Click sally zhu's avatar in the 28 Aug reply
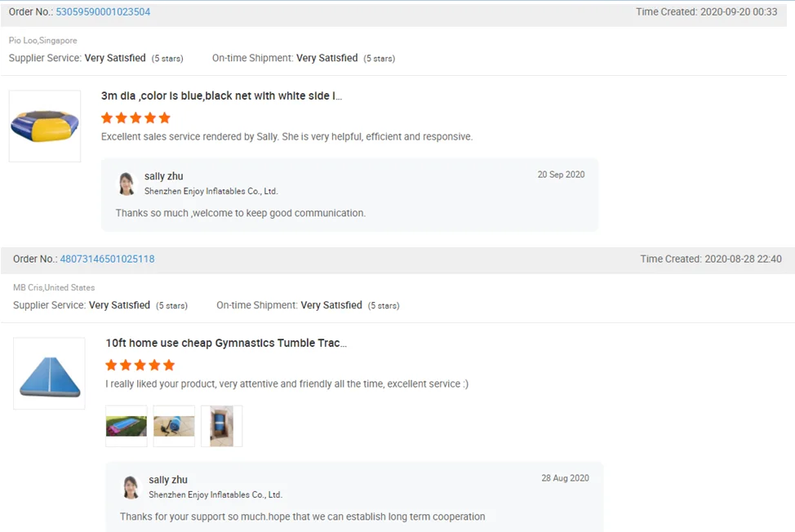The height and width of the screenshot is (532, 795). (131, 487)
